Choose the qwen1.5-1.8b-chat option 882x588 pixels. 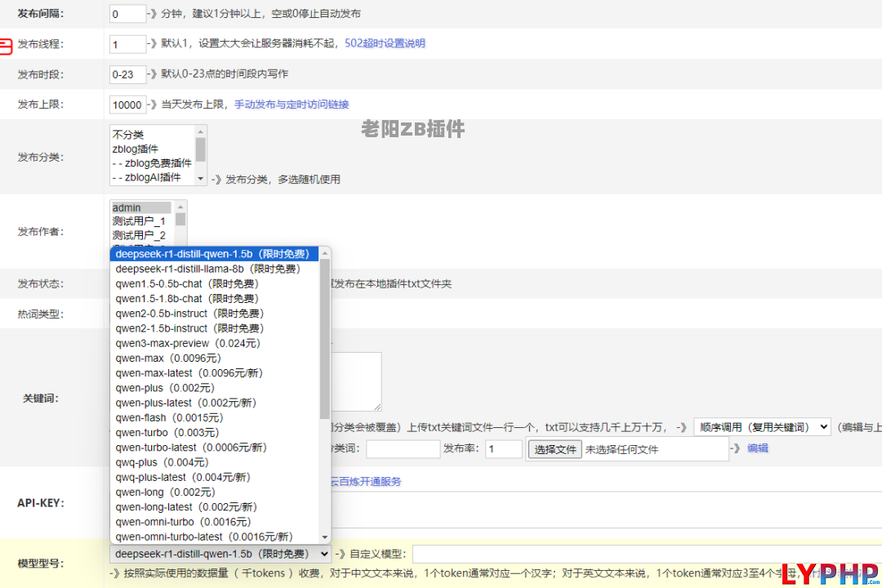(x=215, y=299)
